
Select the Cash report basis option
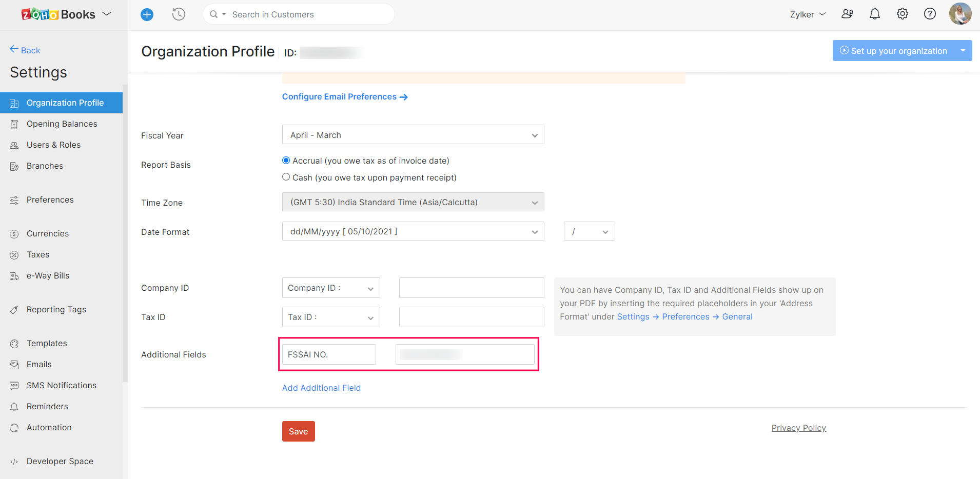coord(286,177)
